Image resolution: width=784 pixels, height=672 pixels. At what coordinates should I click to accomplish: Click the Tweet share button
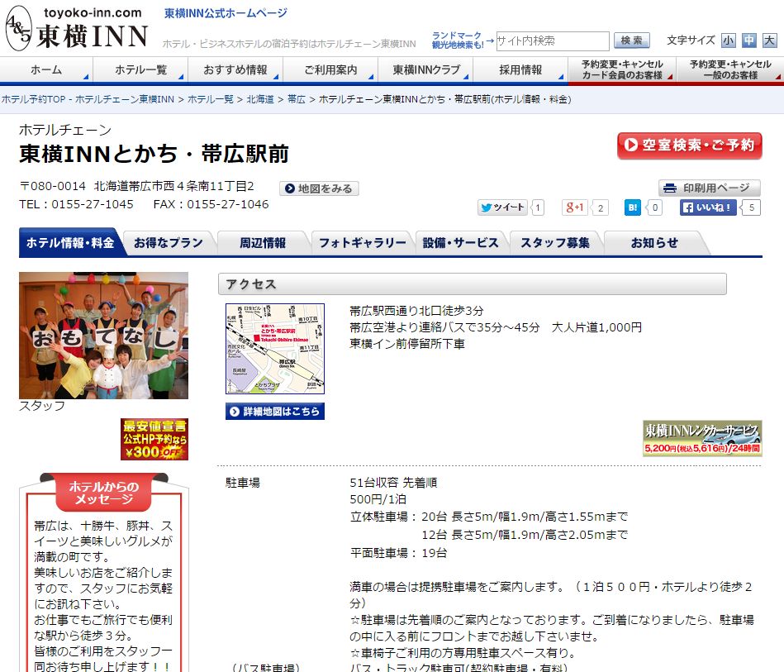point(502,207)
